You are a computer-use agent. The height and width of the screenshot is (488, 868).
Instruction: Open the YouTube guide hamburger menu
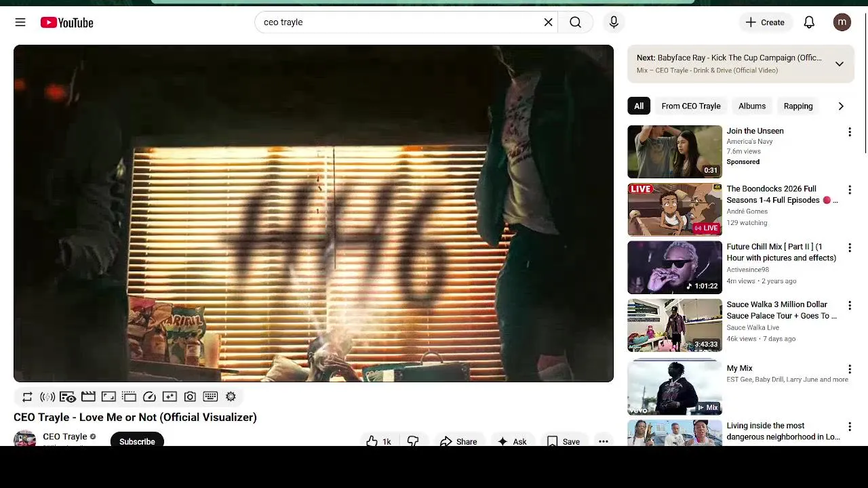pos(20,22)
